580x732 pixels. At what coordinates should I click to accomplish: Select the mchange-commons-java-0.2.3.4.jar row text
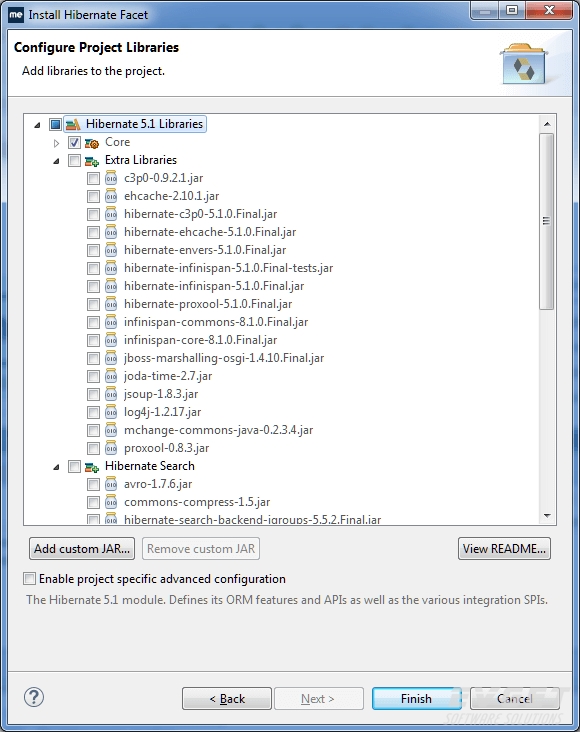tap(219, 430)
